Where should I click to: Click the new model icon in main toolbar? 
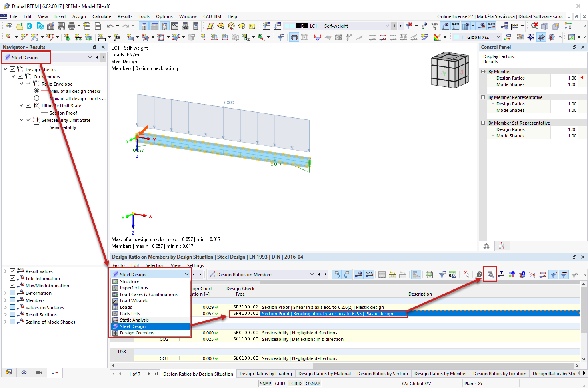(9, 26)
